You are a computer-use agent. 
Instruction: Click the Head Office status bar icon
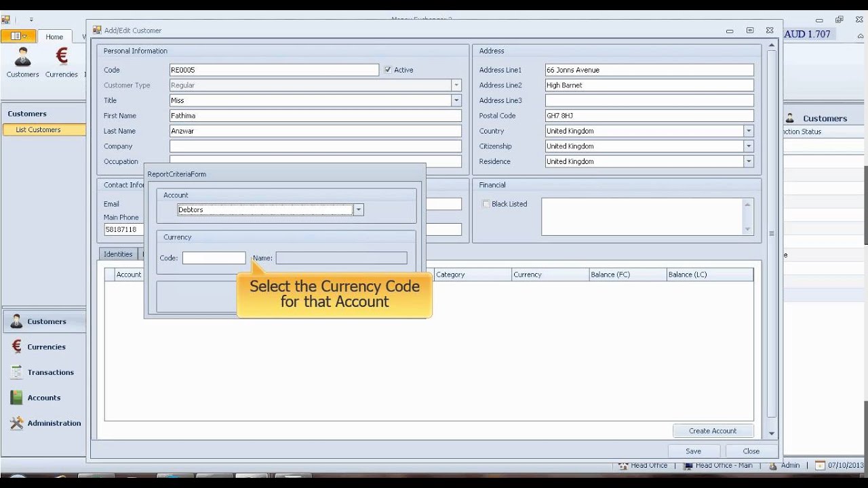tap(623, 466)
